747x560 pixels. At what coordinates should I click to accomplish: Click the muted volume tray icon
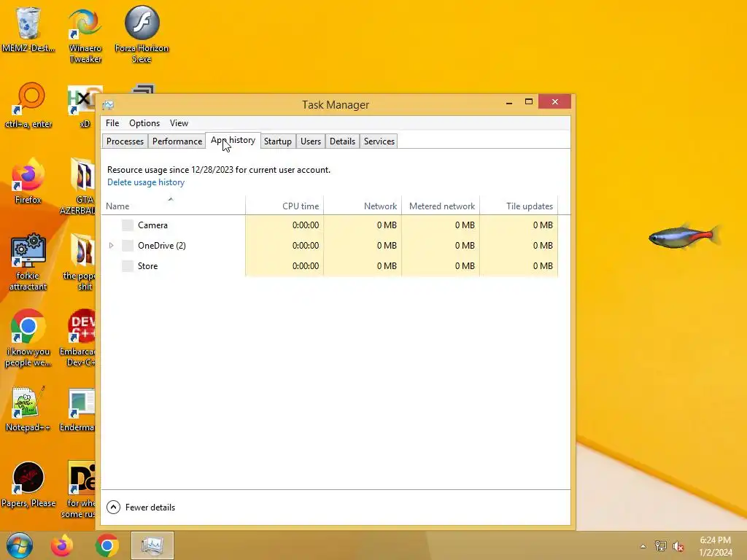678,546
